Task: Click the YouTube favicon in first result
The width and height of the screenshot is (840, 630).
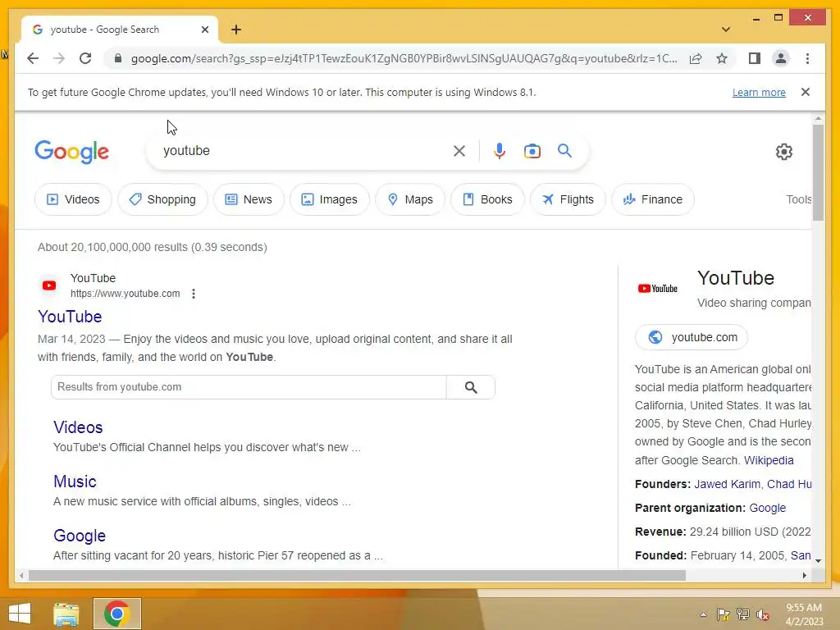Action: (49, 285)
